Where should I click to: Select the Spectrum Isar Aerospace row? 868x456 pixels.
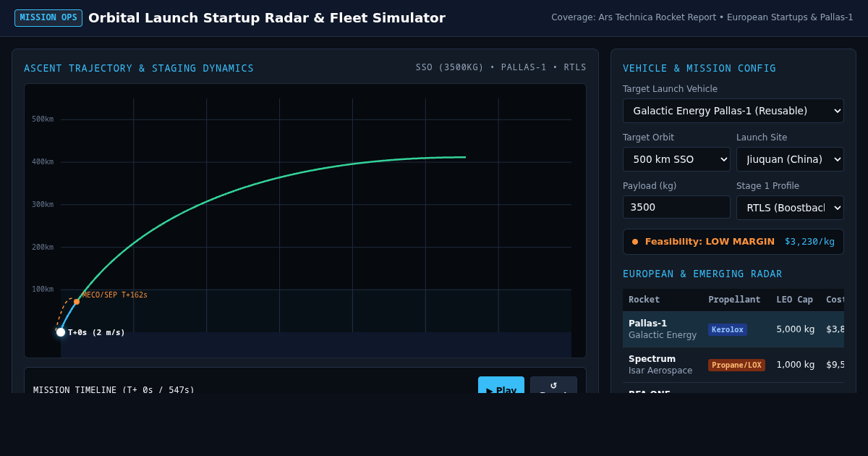733,365
